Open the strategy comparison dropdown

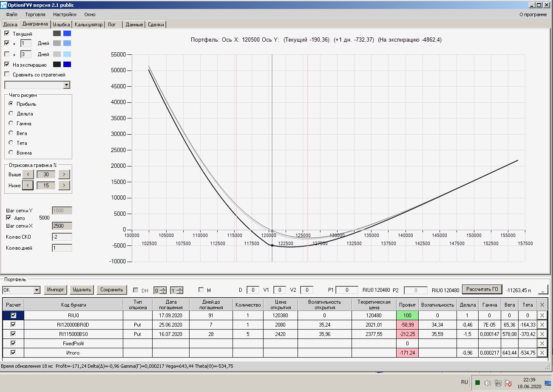point(66,85)
